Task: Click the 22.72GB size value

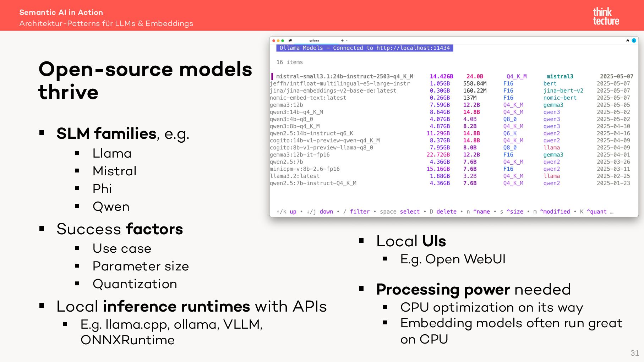Action: point(438,155)
